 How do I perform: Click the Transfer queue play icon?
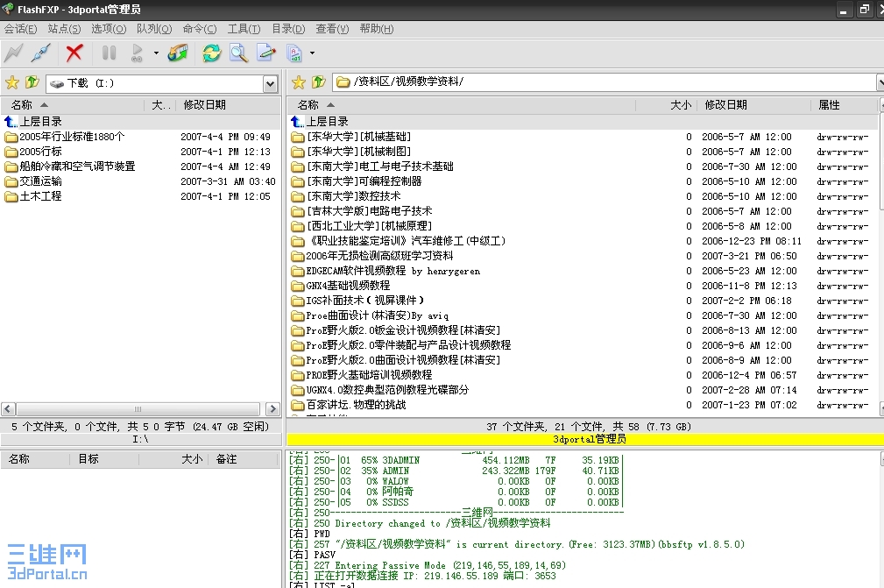pyautogui.click(x=137, y=53)
